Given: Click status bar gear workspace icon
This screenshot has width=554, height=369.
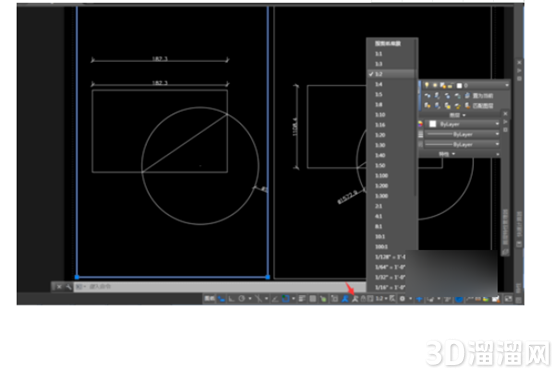Looking at the screenshot, I should [x=402, y=299].
